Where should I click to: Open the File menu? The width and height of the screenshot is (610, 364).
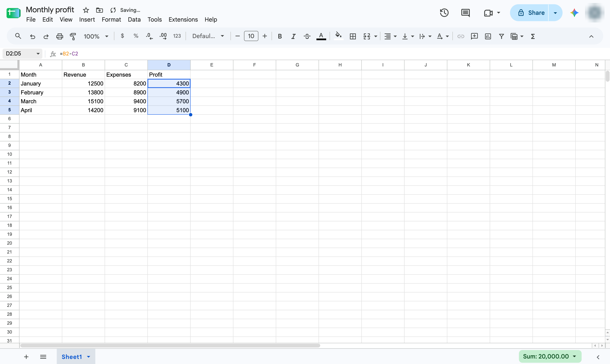coord(31,19)
